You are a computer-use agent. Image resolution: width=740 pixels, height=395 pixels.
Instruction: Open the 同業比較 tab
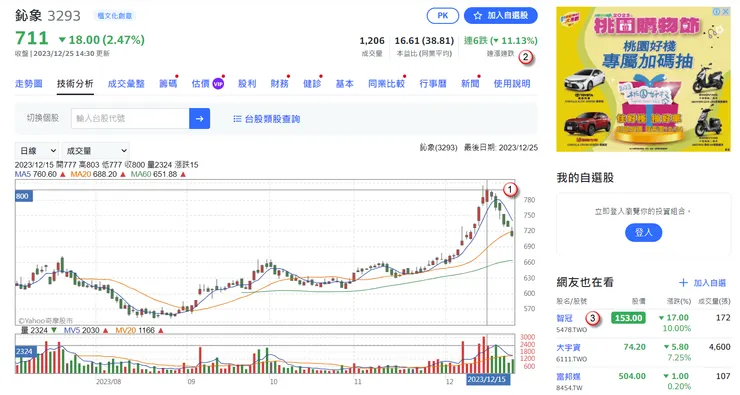pos(387,84)
